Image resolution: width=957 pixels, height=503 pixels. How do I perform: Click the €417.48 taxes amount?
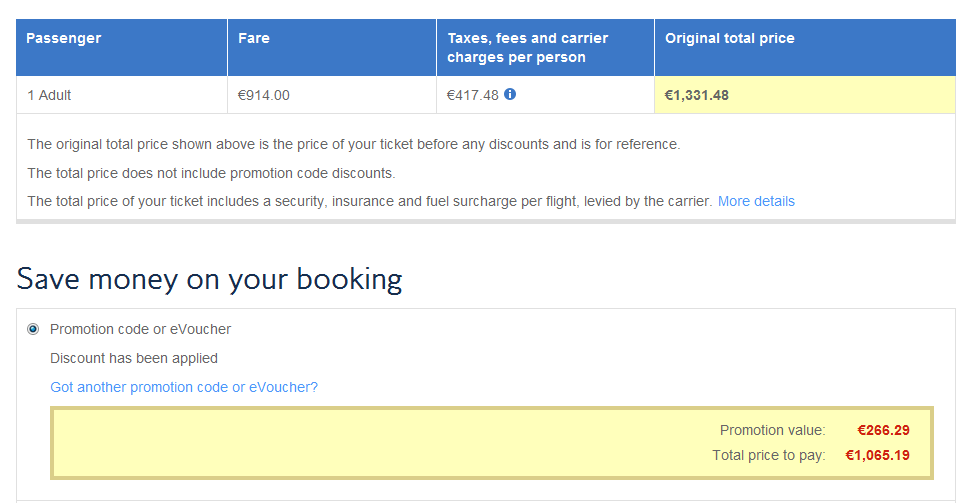click(472, 95)
